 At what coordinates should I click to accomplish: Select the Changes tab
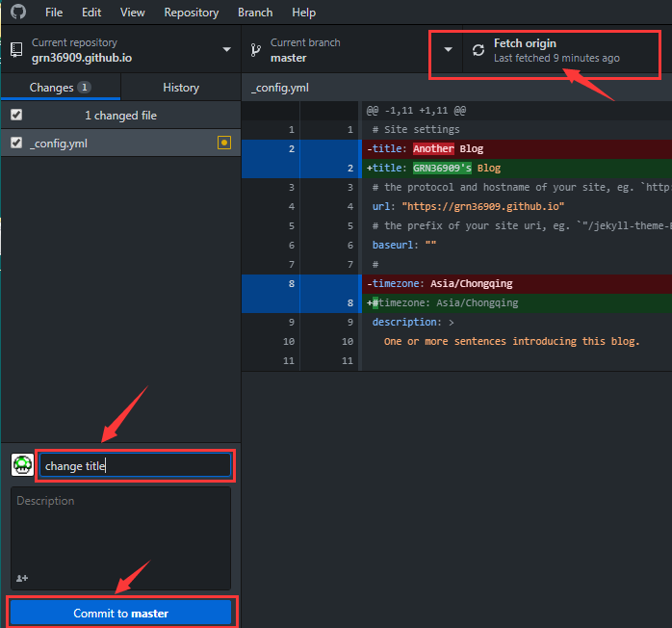tap(61, 88)
